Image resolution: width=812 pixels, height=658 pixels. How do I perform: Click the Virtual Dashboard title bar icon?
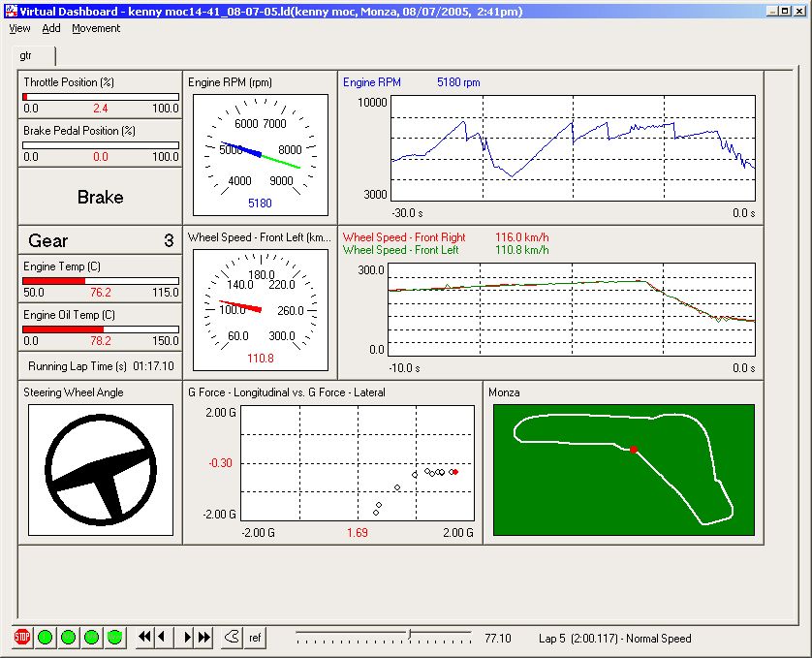click(11, 10)
